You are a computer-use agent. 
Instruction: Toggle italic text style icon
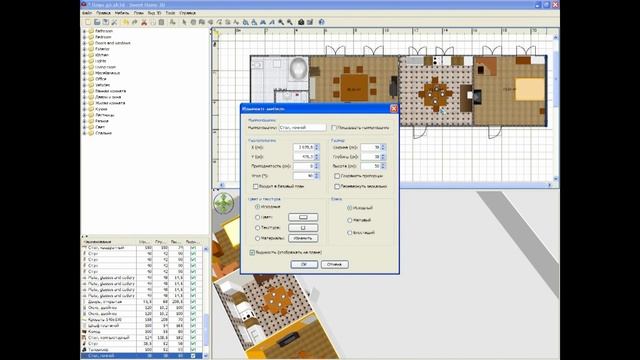271,22
